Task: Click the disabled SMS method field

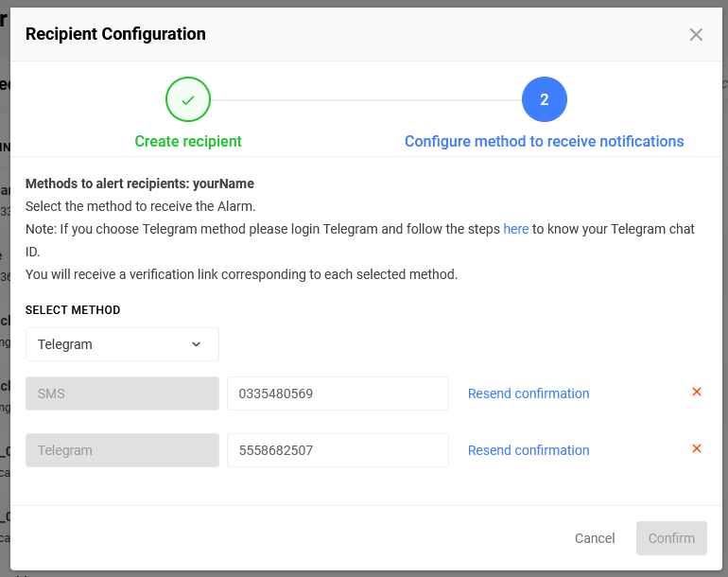Action: [x=122, y=393]
